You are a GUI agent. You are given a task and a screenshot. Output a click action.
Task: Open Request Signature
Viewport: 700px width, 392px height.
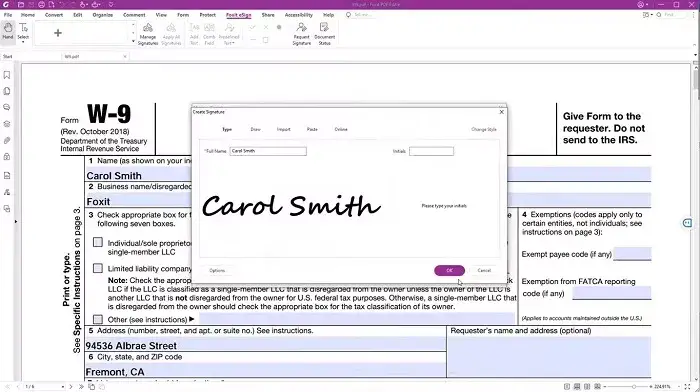pyautogui.click(x=301, y=34)
